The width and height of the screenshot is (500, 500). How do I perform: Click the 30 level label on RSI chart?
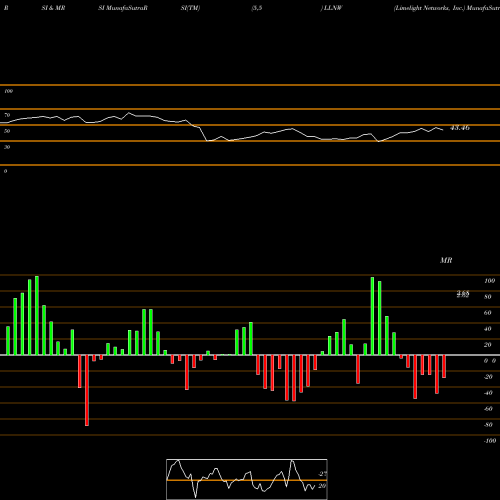coord(7,147)
